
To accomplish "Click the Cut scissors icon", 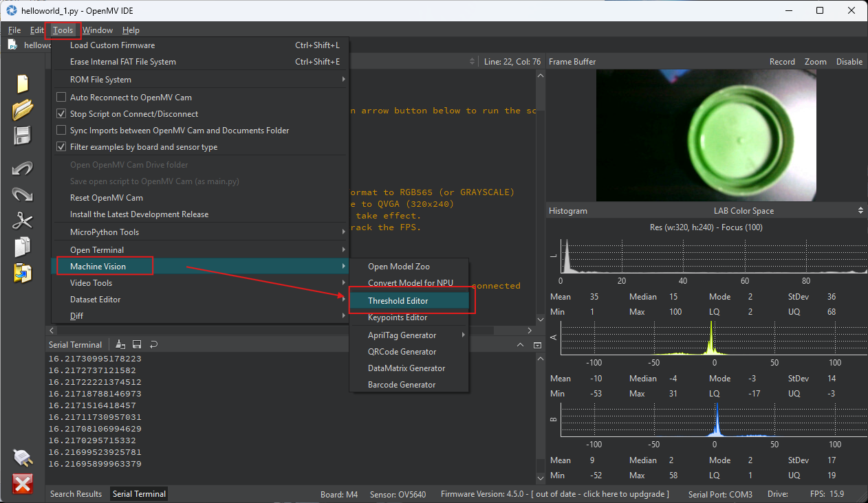I will click(x=23, y=221).
